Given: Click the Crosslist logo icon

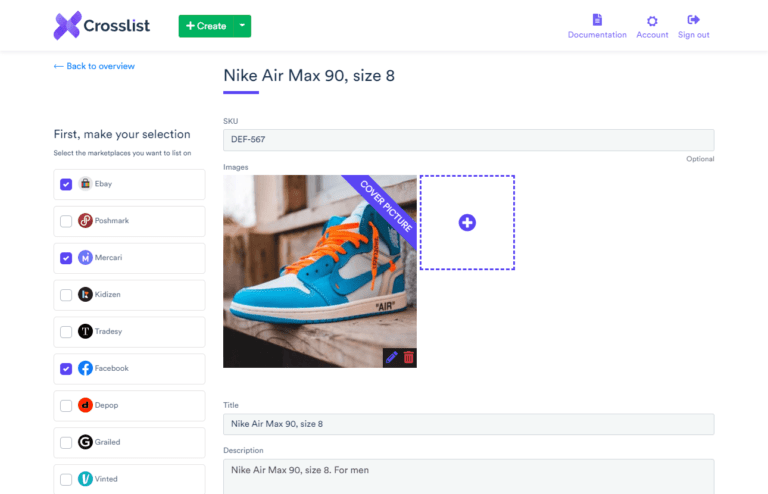Looking at the screenshot, I should [x=68, y=25].
